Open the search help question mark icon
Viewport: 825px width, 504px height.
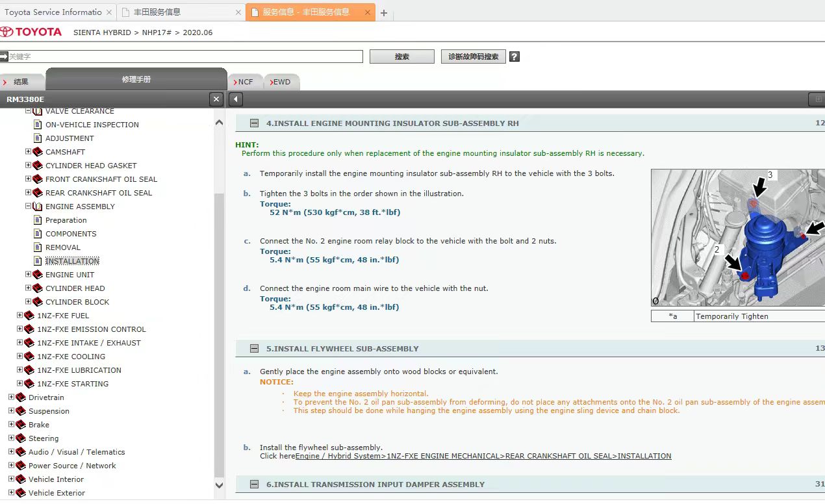point(514,57)
